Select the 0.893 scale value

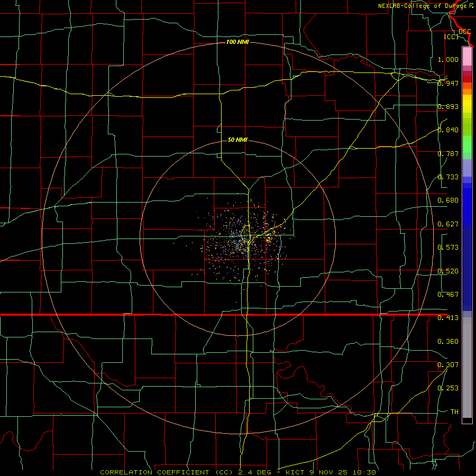[448, 106]
